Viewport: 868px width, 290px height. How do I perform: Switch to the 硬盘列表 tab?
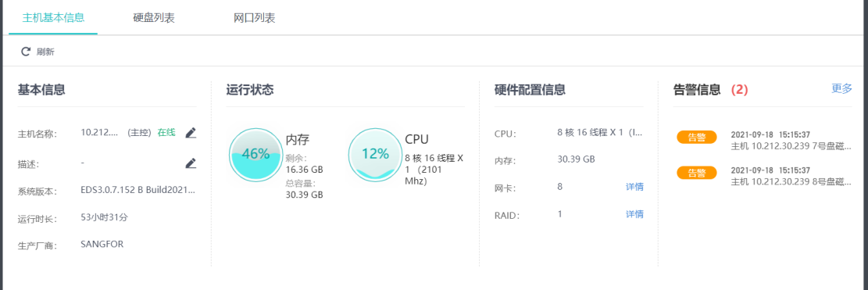coord(154,18)
